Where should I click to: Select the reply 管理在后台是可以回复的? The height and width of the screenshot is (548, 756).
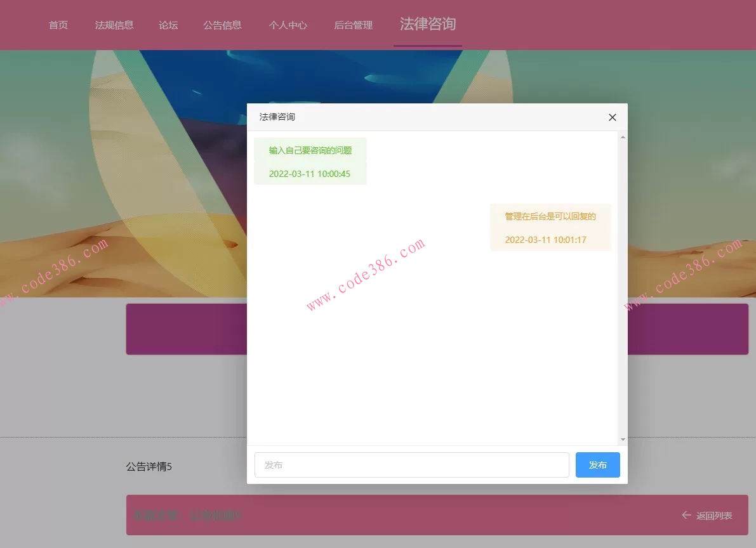pos(550,216)
